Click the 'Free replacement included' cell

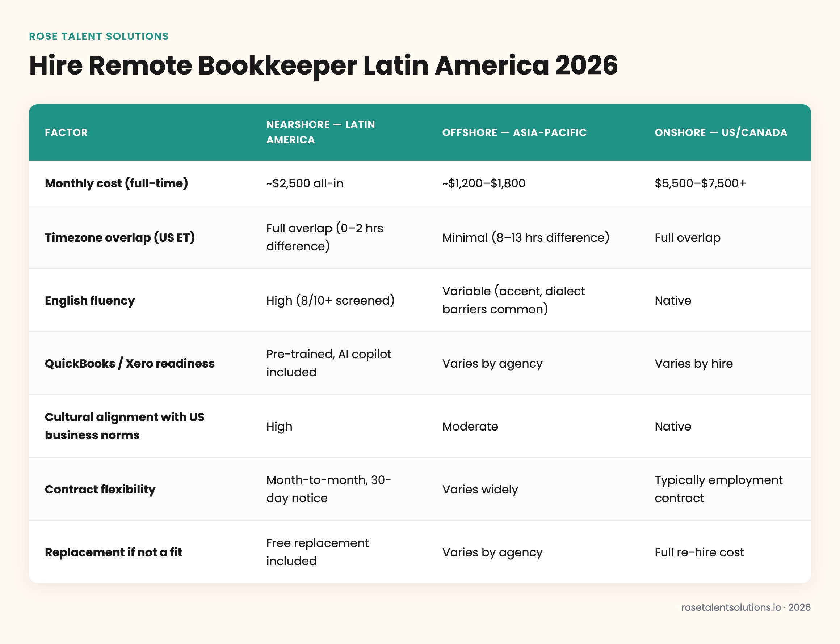pos(317,552)
